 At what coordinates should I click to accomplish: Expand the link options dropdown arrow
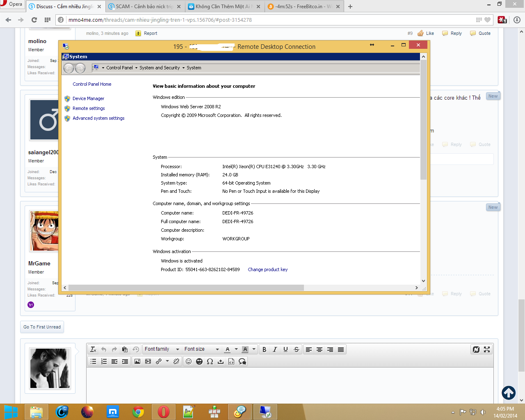tap(167, 361)
